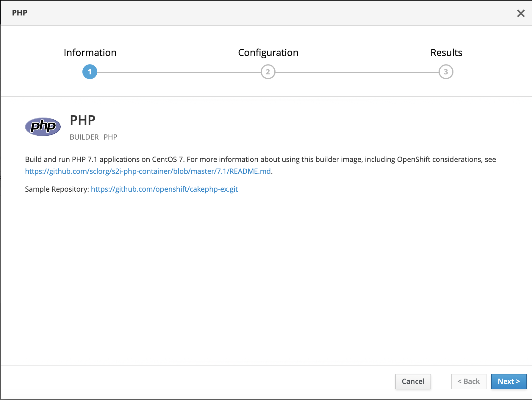This screenshot has height=400, width=532.
Task: Open the s2i-php-container README.md link
Action: click(x=148, y=171)
